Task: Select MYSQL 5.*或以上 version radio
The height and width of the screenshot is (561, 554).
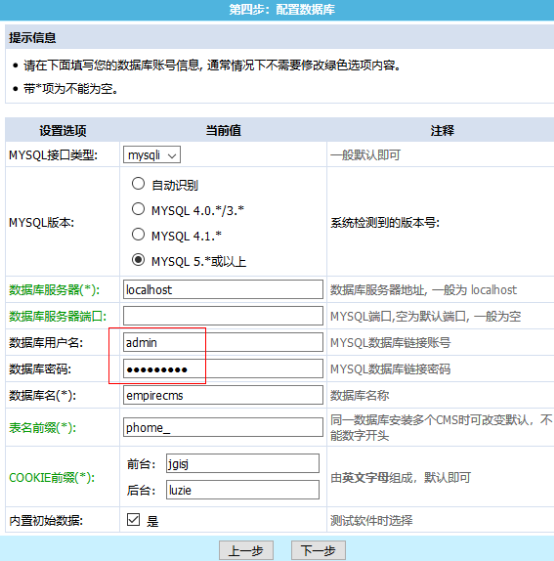Action: (x=138, y=260)
